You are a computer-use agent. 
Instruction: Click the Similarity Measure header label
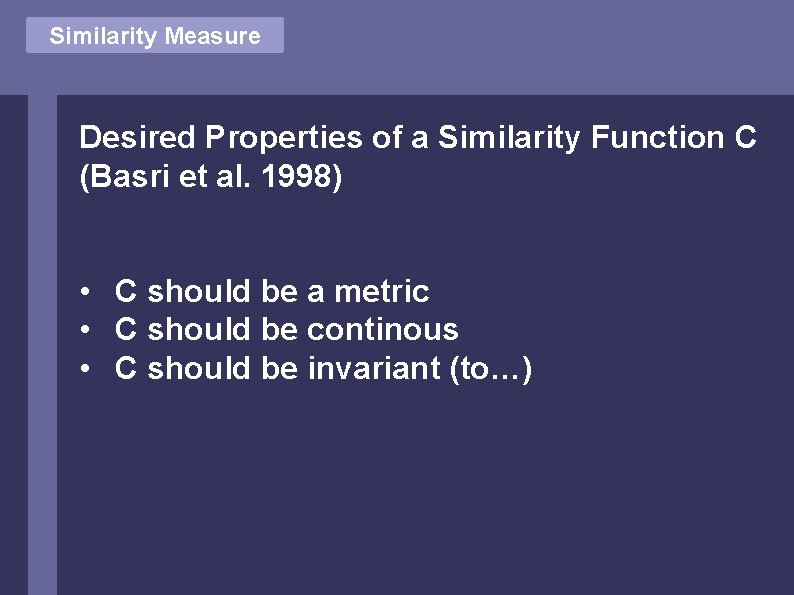[x=155, y=36]
